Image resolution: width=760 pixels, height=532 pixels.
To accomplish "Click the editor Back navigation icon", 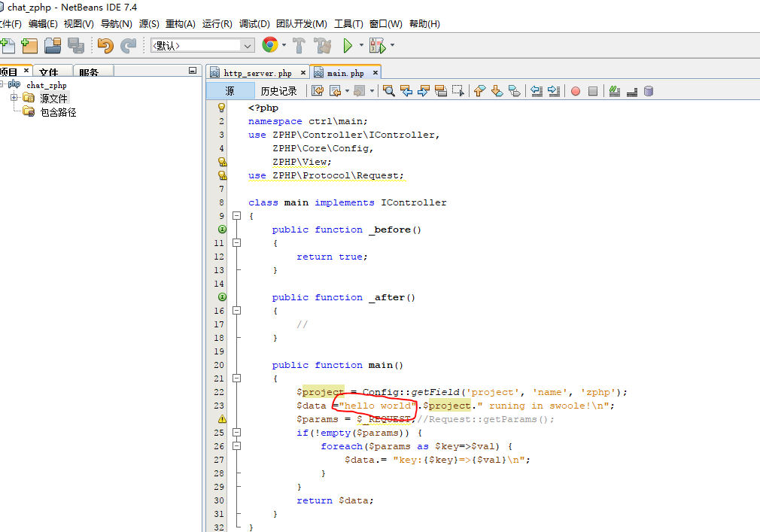I will click(x=336, y=90).
